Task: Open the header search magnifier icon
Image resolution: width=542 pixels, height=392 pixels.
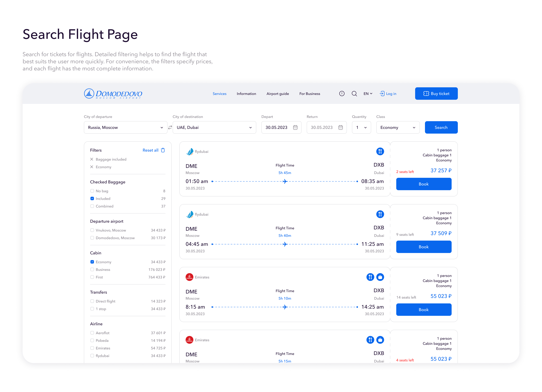Action: click(354, 94)
